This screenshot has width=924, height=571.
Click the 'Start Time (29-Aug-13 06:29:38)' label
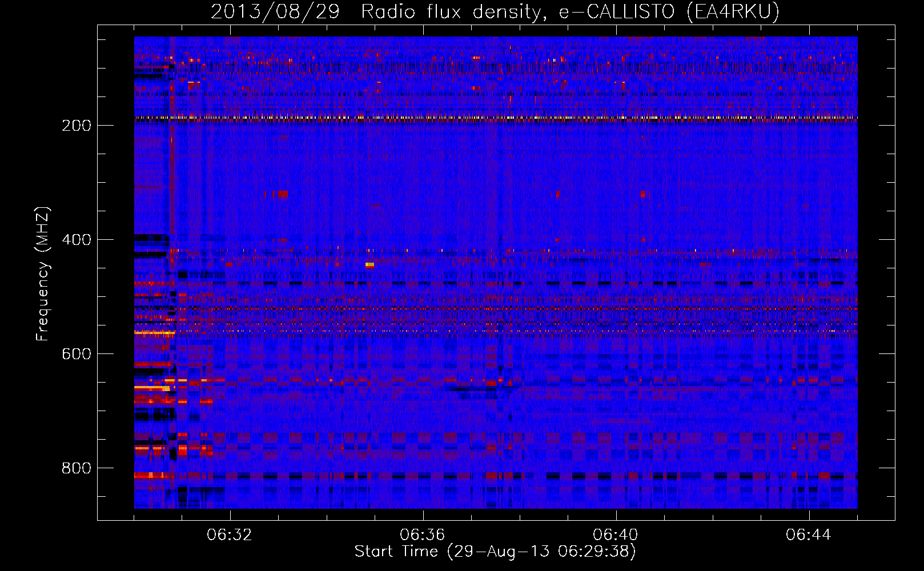(x=495, y=552)
